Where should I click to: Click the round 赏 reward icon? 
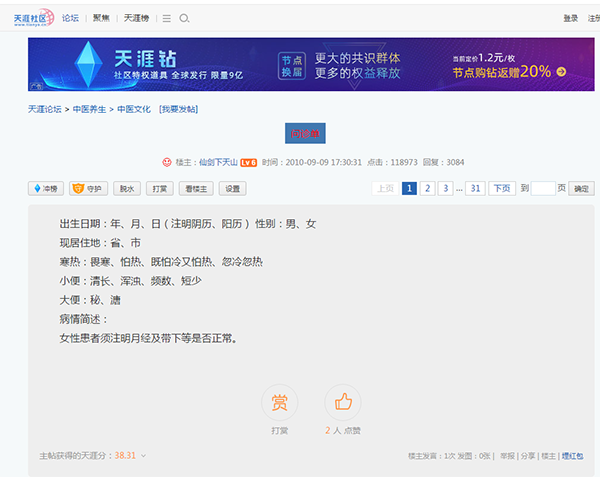pos(279,402)
